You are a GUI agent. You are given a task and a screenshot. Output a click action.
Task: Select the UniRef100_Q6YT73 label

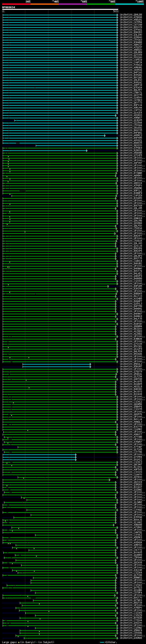(131, 103)
